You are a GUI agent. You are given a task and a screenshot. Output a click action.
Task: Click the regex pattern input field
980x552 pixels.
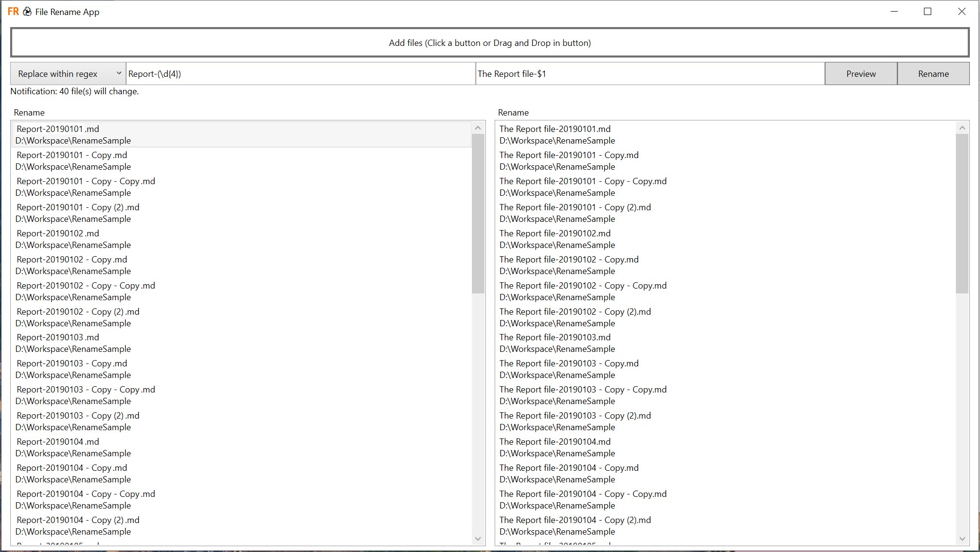click(x=300, y=74)
